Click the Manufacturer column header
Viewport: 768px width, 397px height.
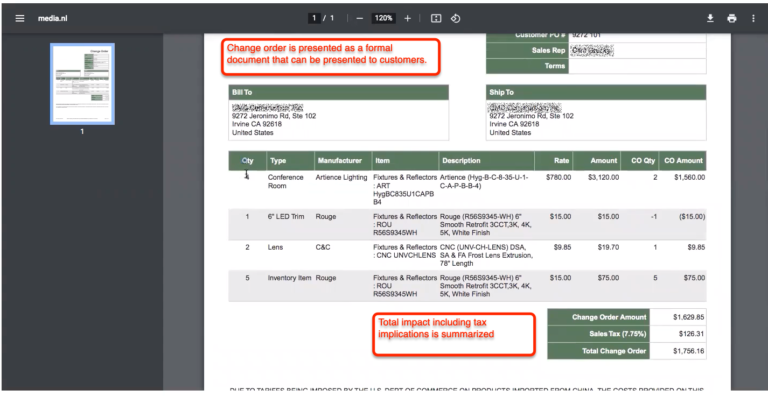tap(343, 161)
